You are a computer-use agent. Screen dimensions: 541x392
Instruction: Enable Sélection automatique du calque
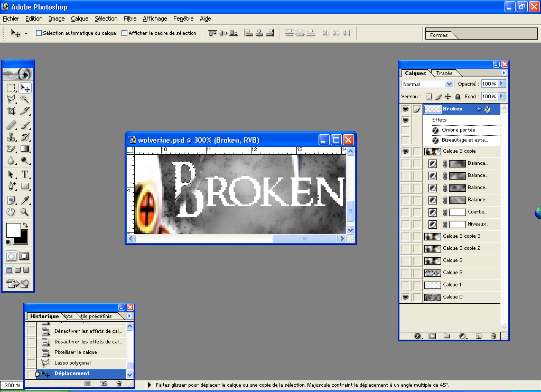(x=38, y=33)
